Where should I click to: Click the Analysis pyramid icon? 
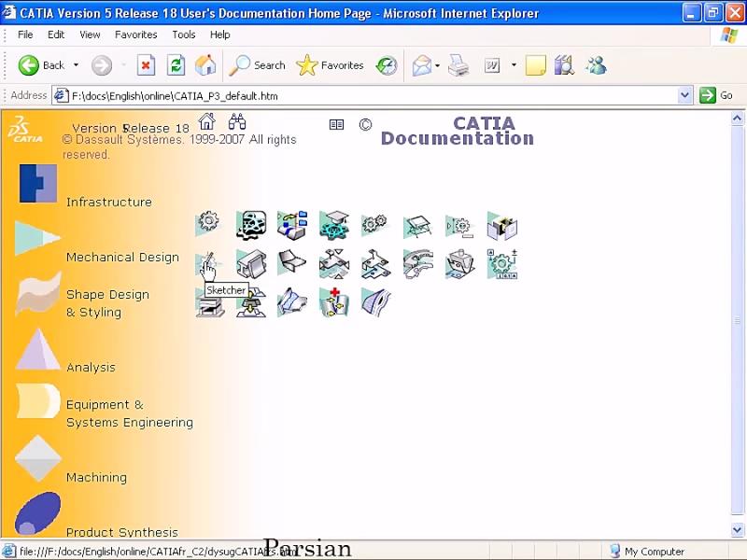pos(38,349)
